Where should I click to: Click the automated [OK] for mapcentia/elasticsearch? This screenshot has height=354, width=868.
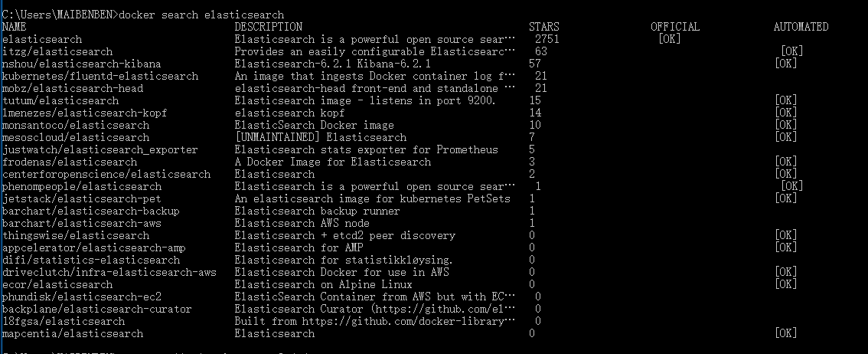[785, 333]
